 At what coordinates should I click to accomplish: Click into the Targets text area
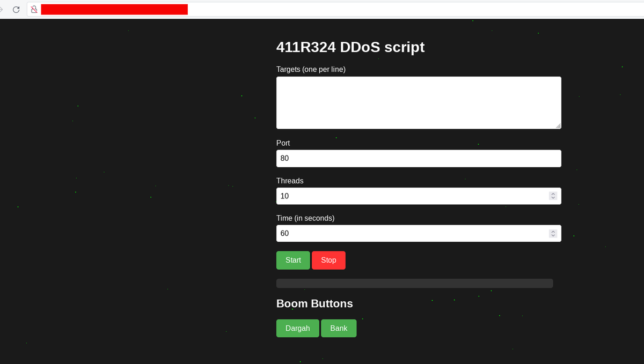coord(419,102)
